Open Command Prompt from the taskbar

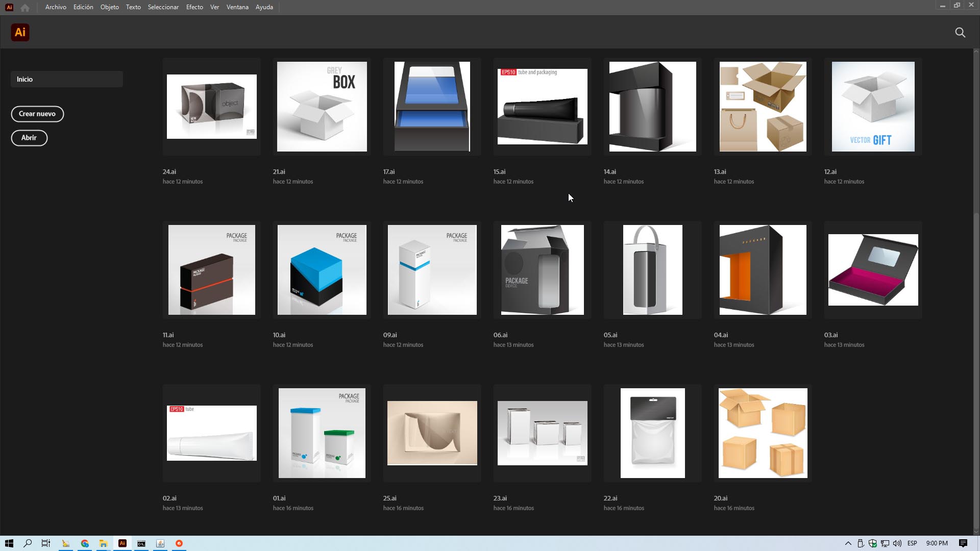(x=141, y=543)
